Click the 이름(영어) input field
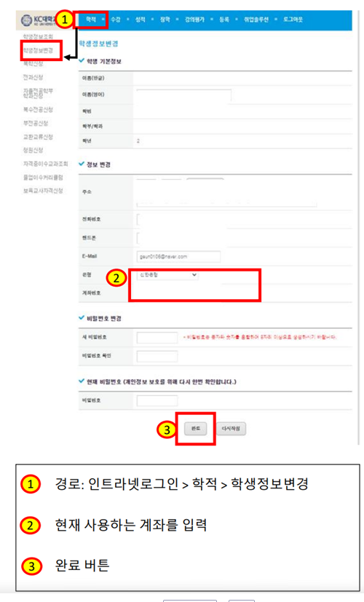364x602 pixels. [x=184, y=95]
